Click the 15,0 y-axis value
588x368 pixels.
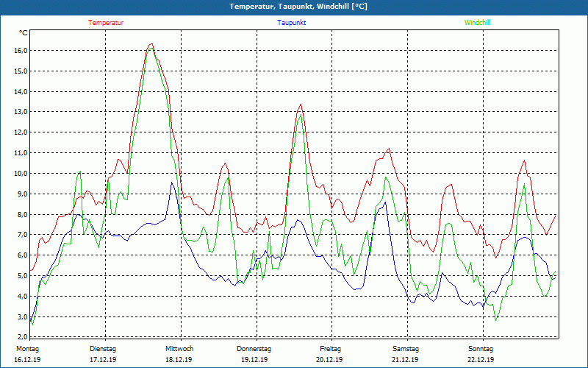pos(21,71)
